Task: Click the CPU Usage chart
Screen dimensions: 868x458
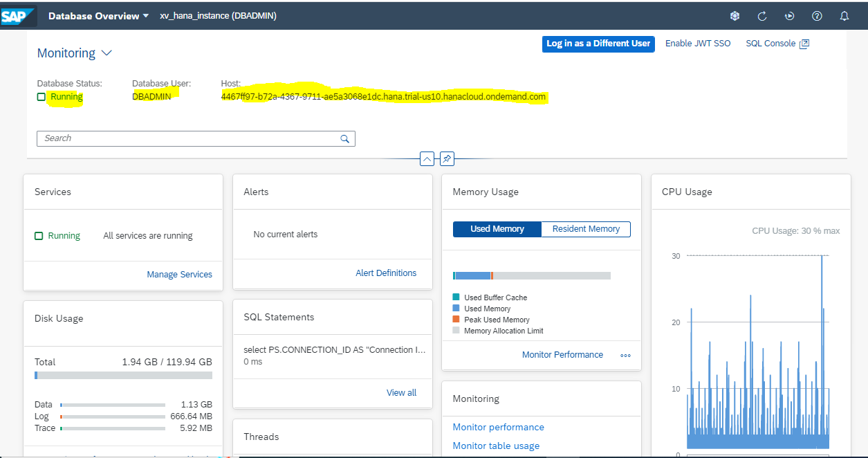Action: click(x=757, y=352)
